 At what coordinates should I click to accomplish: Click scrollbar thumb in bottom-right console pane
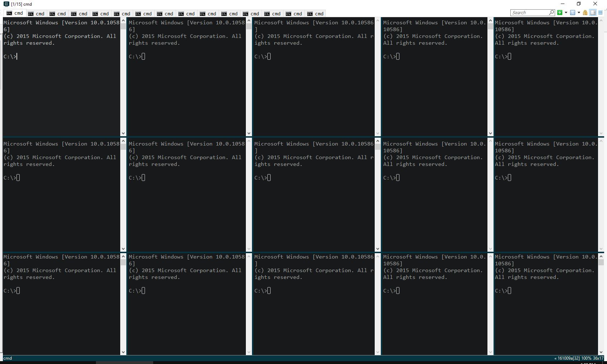tap(601, 262)
